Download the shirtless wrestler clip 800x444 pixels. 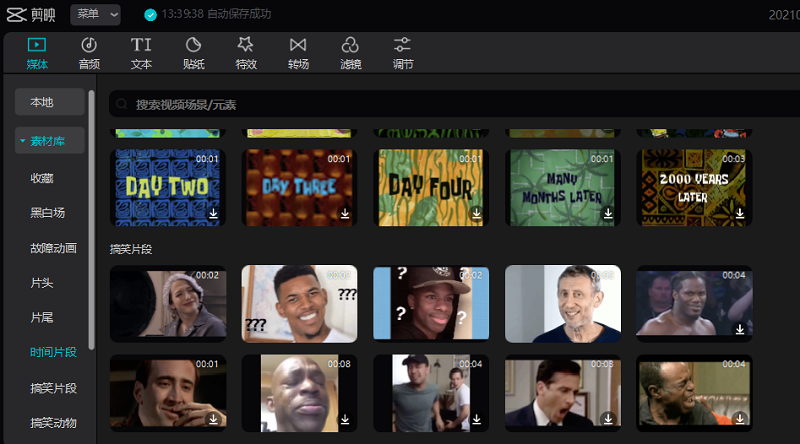pos(740,330)
